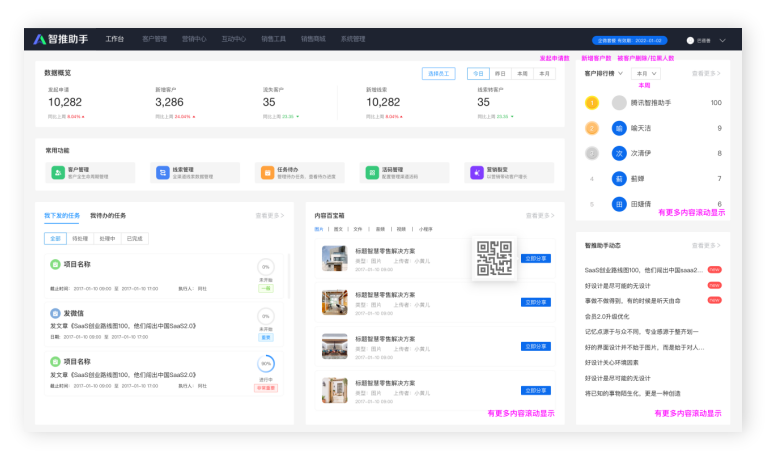Click the 发微信 task type icon
774x460 pixels.
click(55, 313)
